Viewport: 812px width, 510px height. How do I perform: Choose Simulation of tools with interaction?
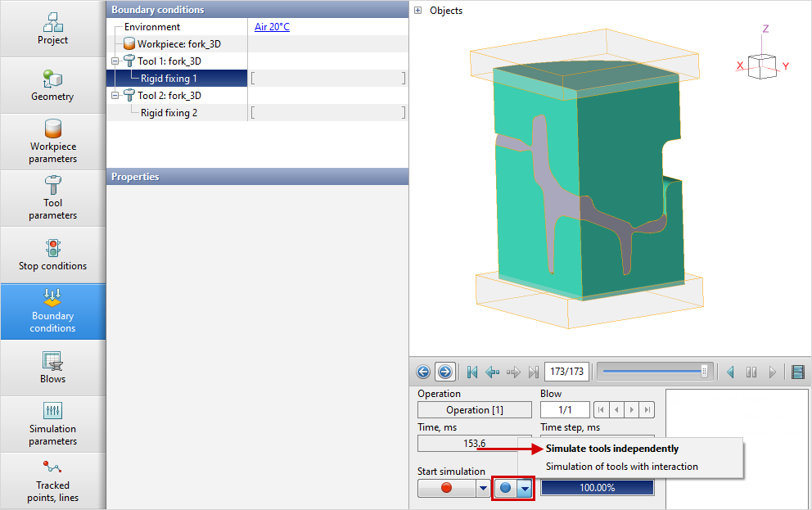click(x=621, y=467)
